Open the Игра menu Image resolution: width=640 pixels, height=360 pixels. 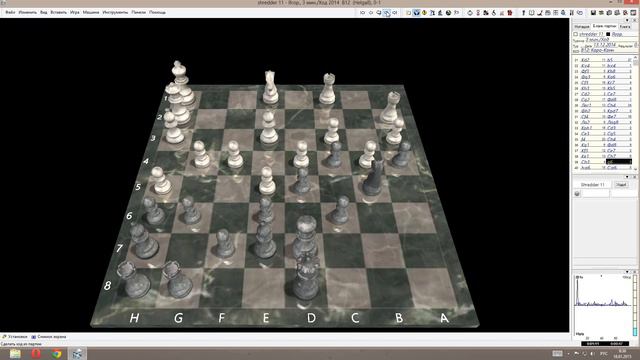(x=75, y=12)
